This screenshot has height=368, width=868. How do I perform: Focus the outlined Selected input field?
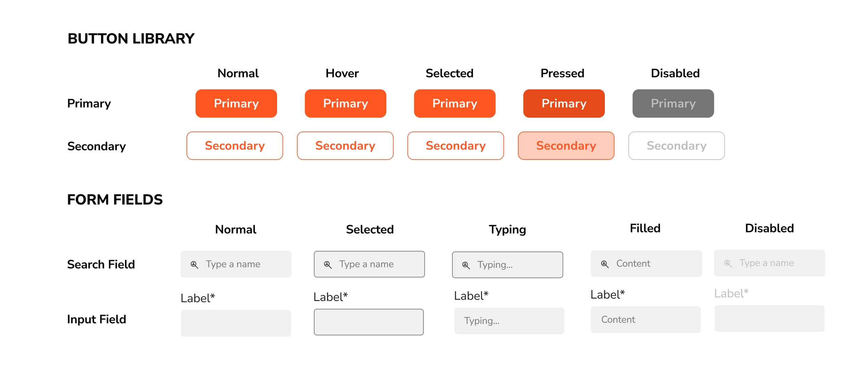click(369, 322)
